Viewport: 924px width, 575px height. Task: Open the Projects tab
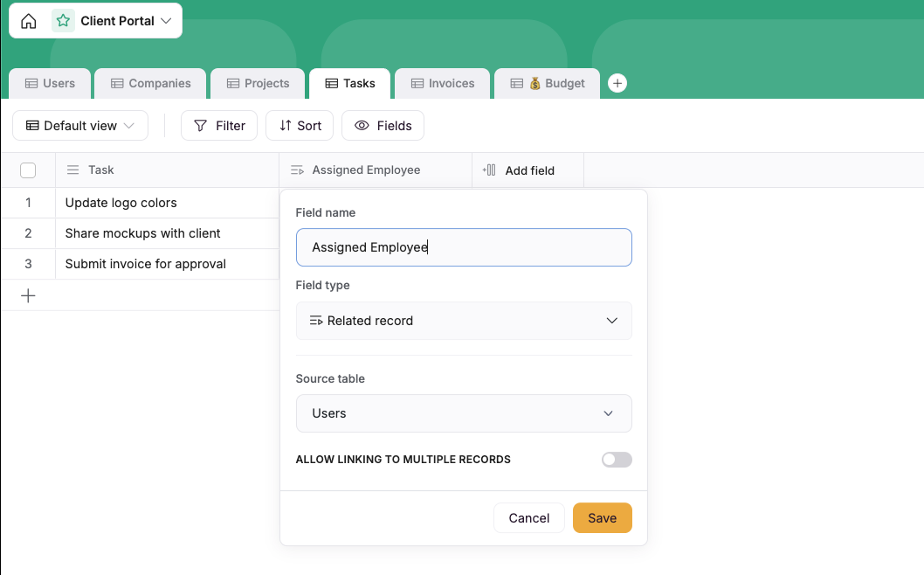pos(259,83)
